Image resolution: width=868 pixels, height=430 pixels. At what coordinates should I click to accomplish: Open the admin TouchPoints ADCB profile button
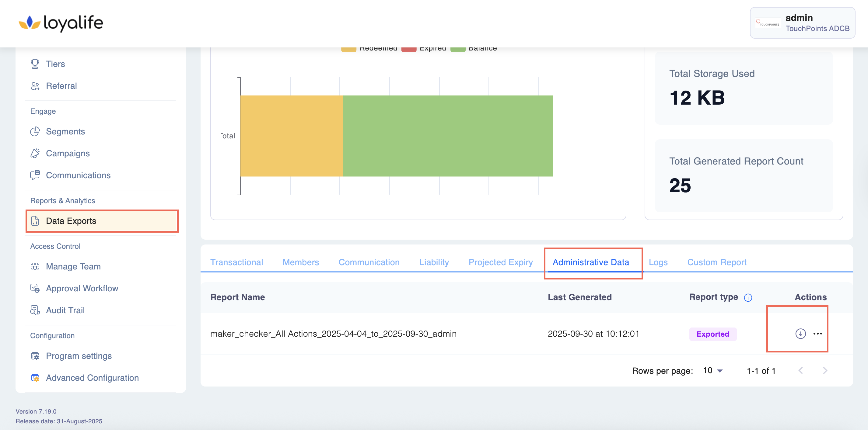click(x=802, y=23)
